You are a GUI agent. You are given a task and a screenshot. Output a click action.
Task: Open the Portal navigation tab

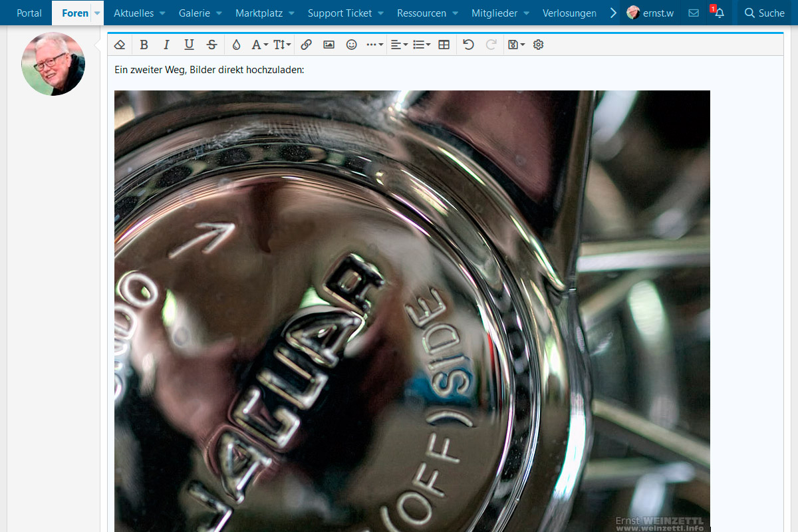[x=29, y=13]
